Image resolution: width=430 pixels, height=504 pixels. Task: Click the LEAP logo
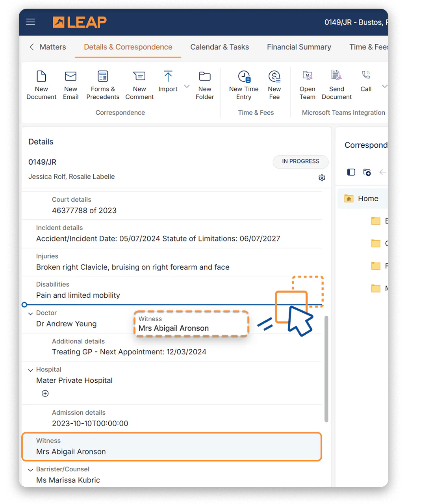(x=80, y=22)
